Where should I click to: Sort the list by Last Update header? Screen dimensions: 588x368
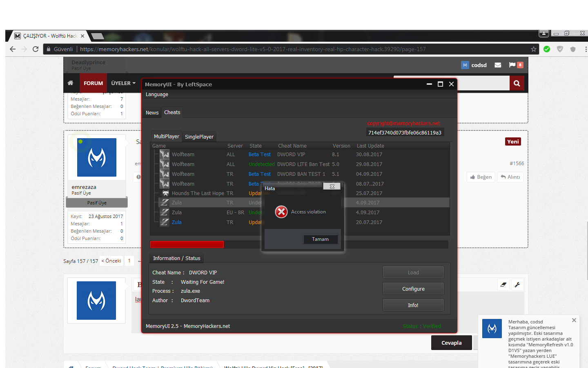tap(370, 146)
